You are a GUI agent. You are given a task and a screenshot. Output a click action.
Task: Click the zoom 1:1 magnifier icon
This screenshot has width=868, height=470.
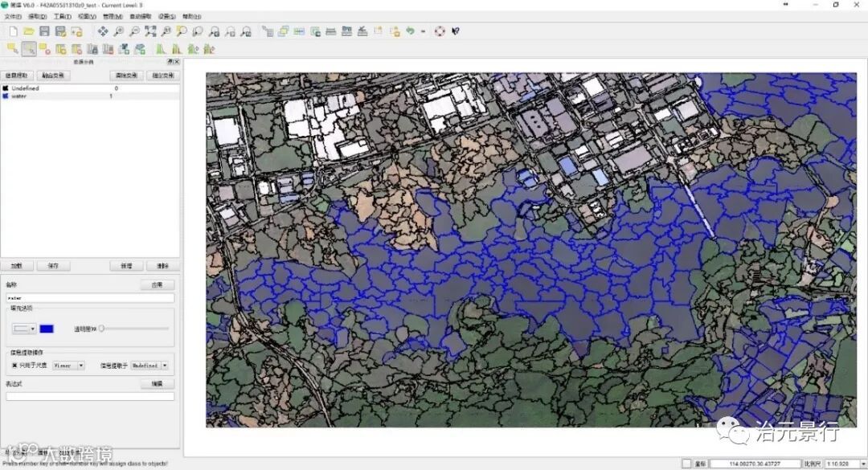coord(166,31)
